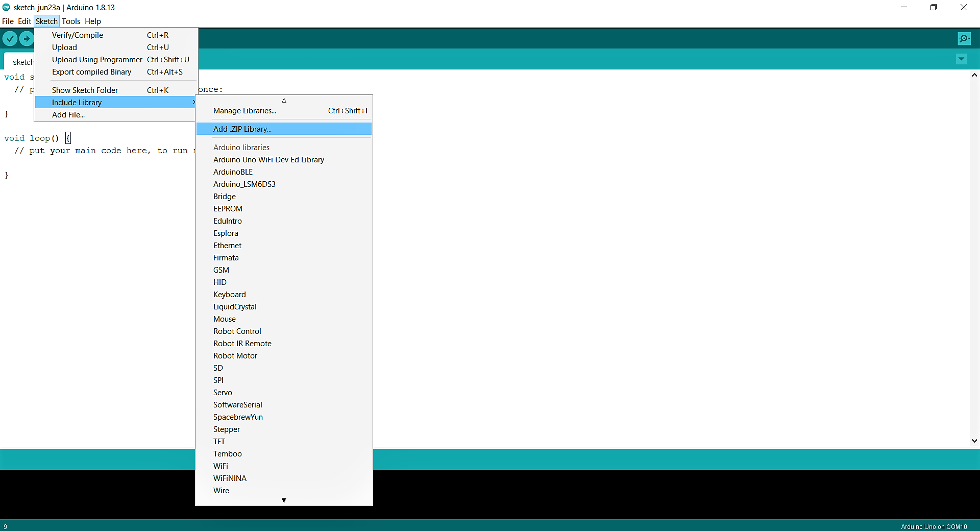Click the Arduino app icon in title bar
Viewport: 980px width, 531px height.
click(6, 7)
